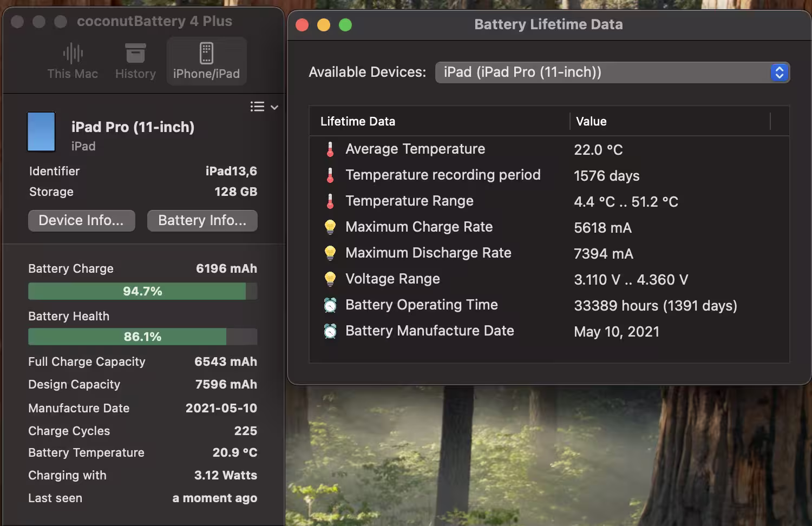This screenshot has height=526, width=812.
Task: Click the 5618 mA value
Action: (x=603, y=228)
